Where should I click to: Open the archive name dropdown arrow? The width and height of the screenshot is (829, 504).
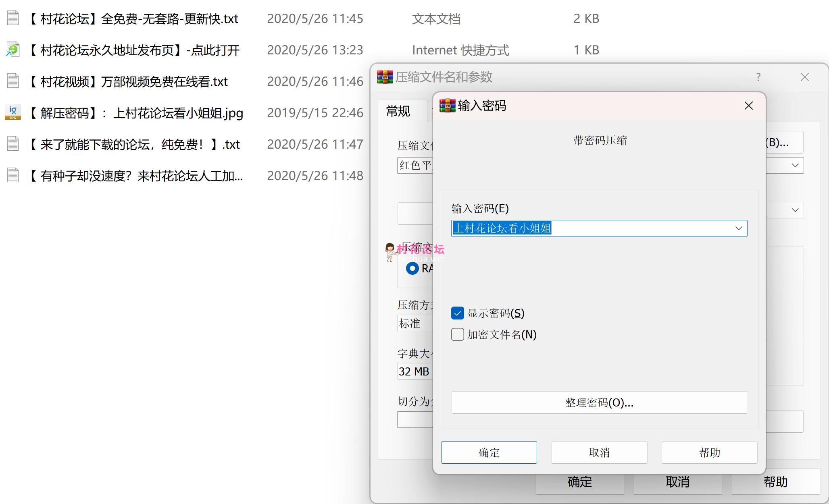click(x=795, y=166)
